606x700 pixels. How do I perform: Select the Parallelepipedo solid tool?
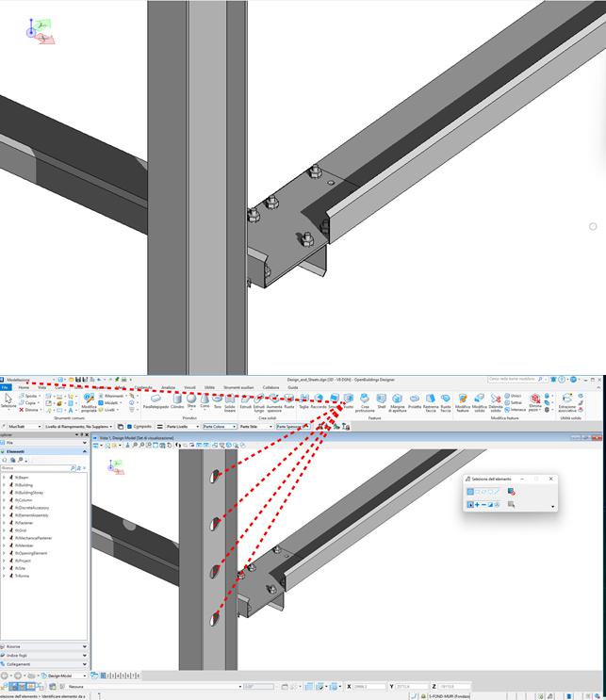[154, 401]
